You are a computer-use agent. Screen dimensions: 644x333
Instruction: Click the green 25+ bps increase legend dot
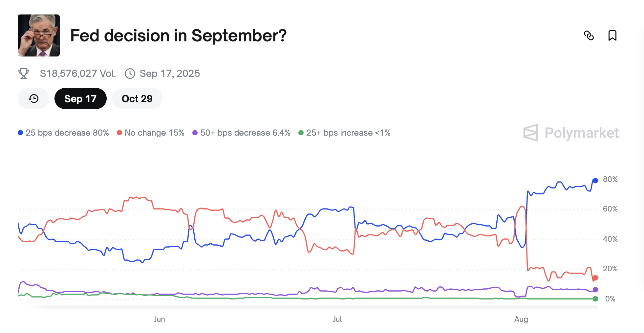tap(301, 133)
